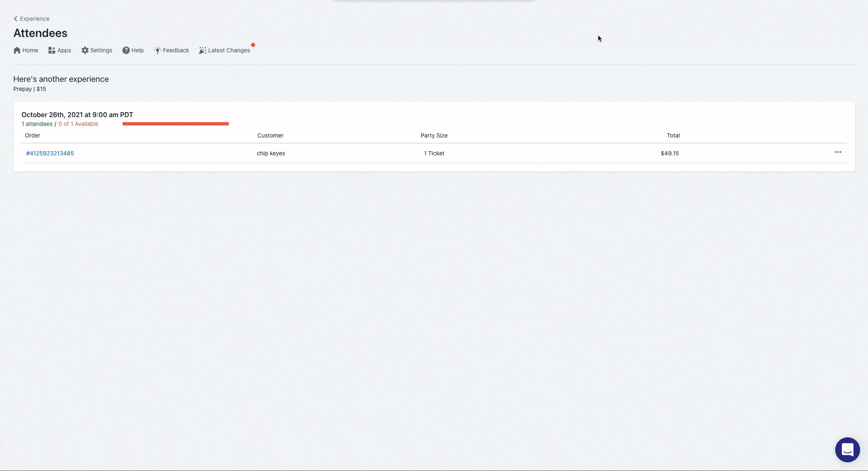The image size is (868, 471).
Task: Click the Home house icon
Action: click(17, 50)
